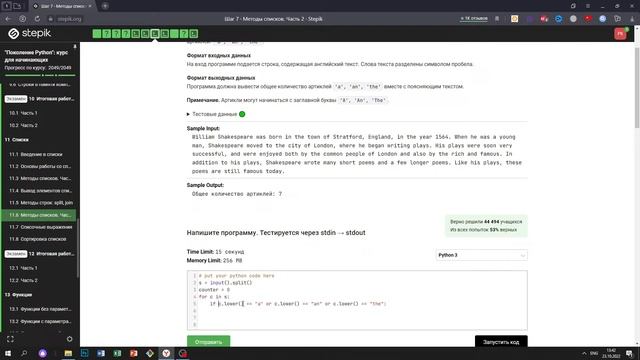640x360 pixels.
Task: Open Excel from the taskbar
Action: [117, 353]
